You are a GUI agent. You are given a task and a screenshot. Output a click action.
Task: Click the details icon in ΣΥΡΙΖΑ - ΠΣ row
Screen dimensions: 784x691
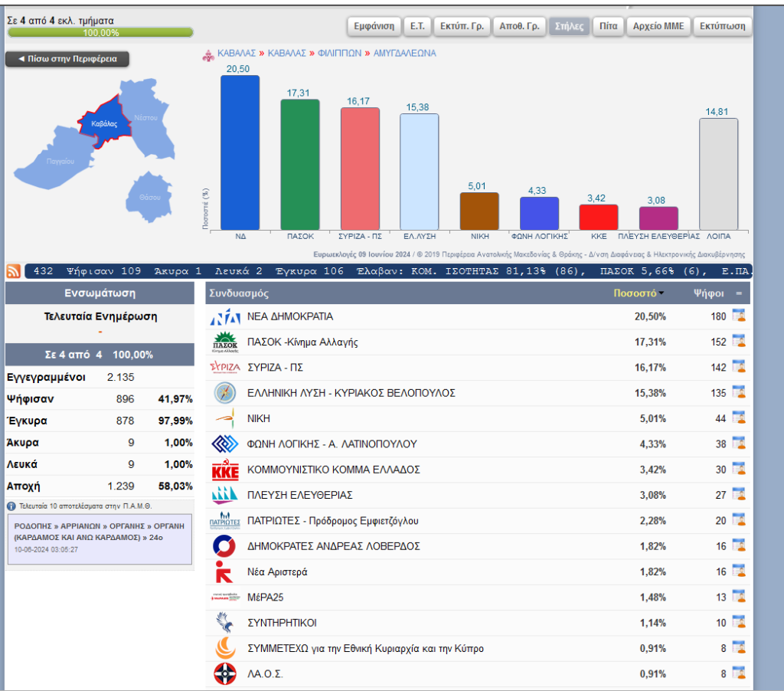[x=739, y=368]
